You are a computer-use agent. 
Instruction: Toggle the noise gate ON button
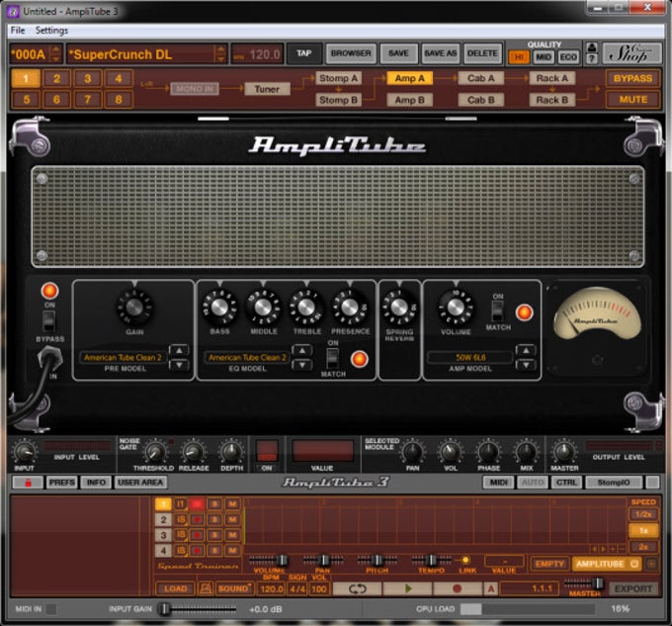point(267,451)
